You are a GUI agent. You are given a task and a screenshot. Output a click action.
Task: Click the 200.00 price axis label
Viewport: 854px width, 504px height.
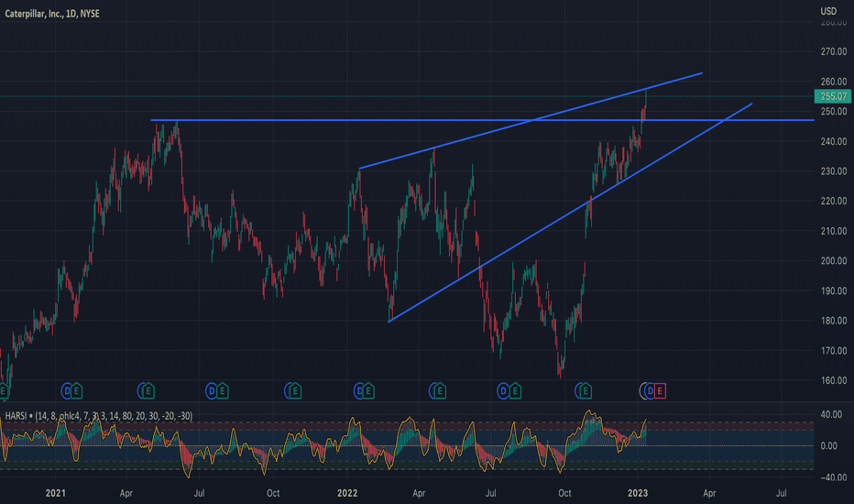click(x=834, y=261)
